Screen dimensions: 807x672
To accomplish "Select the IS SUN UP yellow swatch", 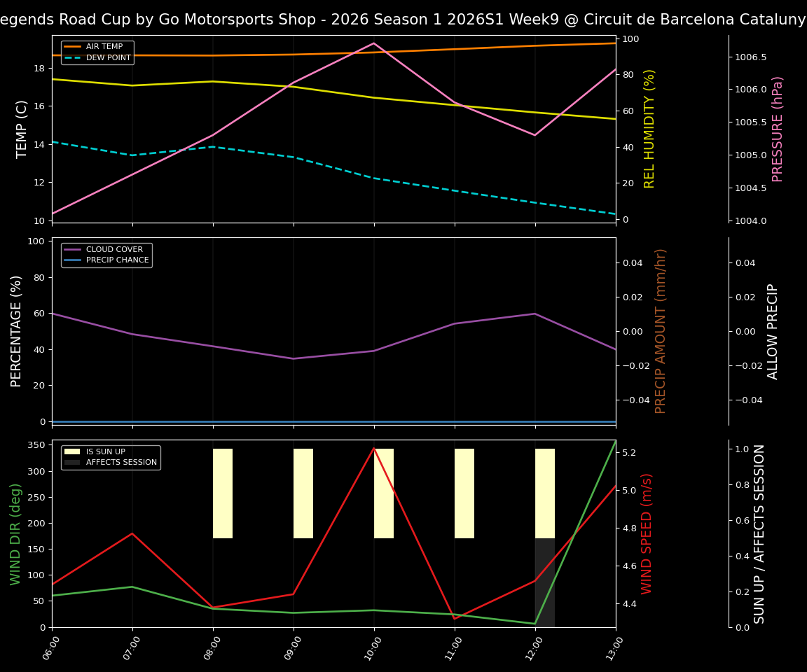I will 71,451.
